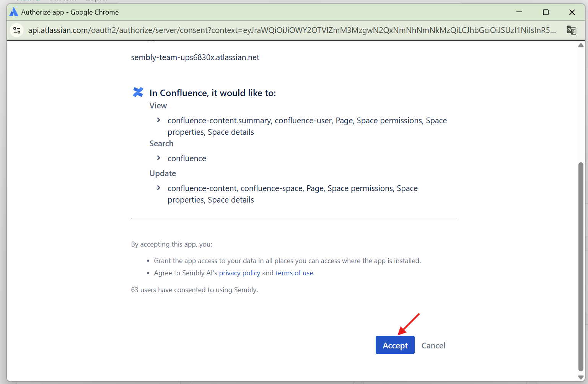Expand the Search permissions chevron
Image resolution: width=588 pixels, height=384 pixels.
tap(159, 158)
